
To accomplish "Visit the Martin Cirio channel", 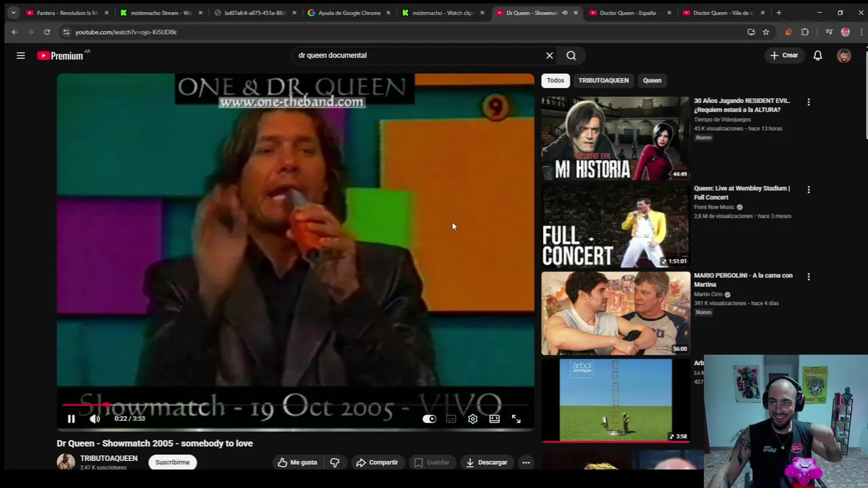I will click(708, 295).
